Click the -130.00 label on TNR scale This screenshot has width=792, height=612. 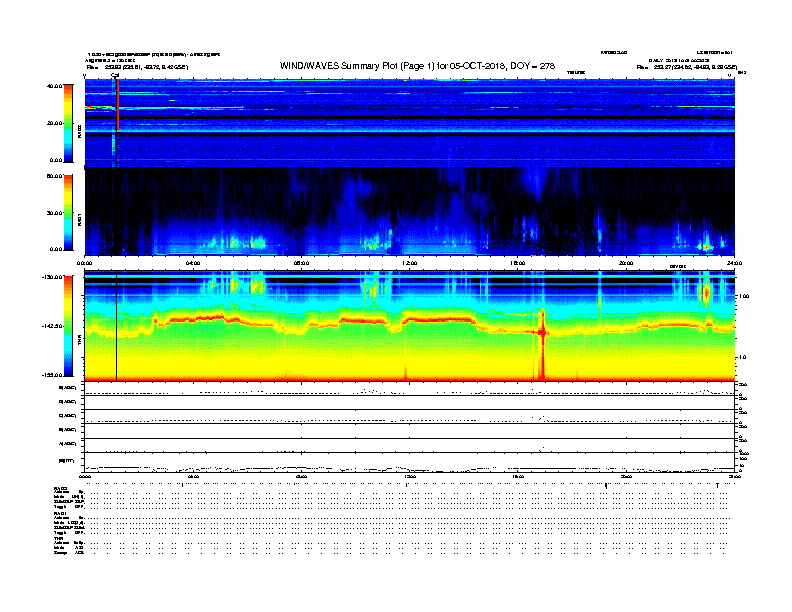pos(53,277)
